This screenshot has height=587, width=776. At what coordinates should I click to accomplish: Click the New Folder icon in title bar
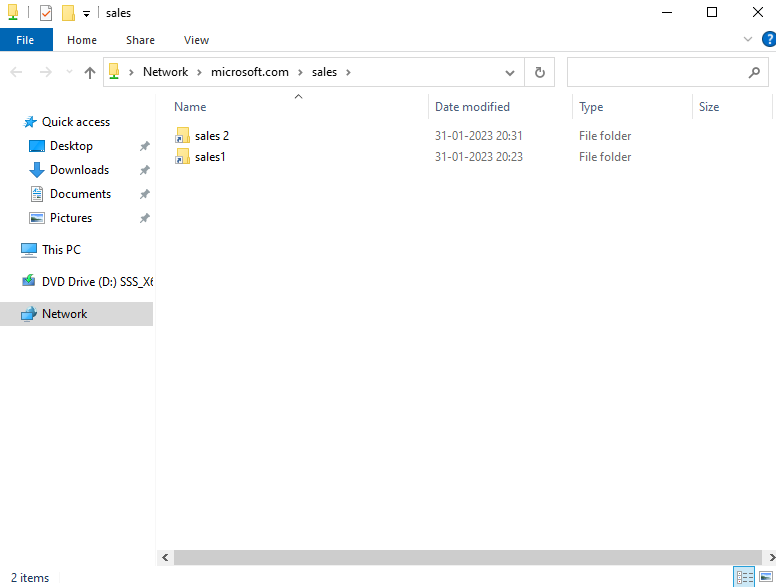68,13
